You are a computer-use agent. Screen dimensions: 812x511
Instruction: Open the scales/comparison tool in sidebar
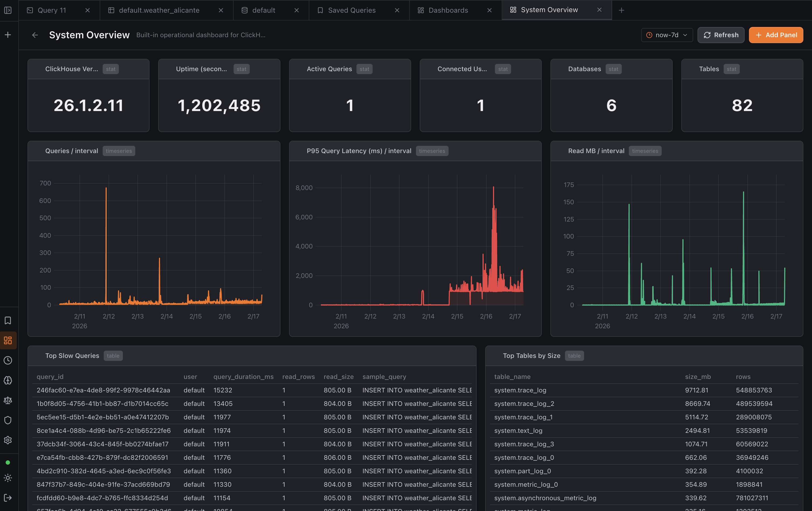[x=8, y=400]
